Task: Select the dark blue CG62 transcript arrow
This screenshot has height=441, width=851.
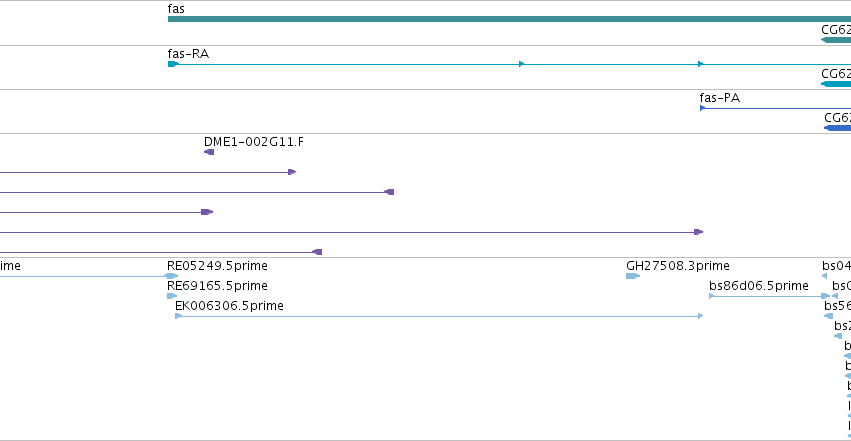Action: click(837, 128)
